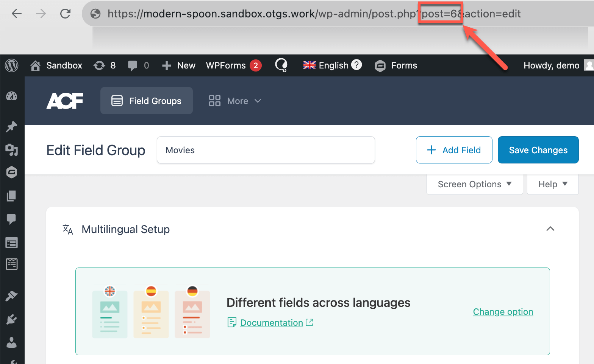Screen dimensions: 594x364
Task: Open Dashboard from the sidebar gauge icon
Action: click(12, 96)
